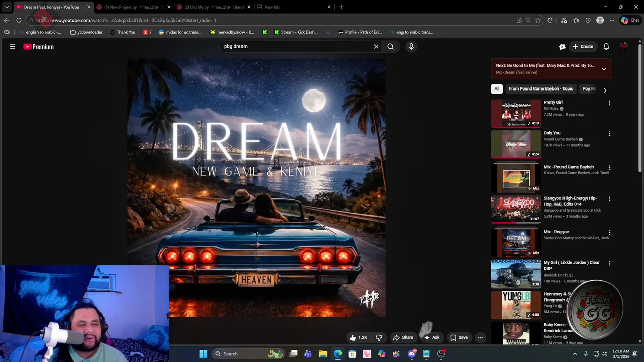Viewport: 644px width, 362px height.
Task: Open options for Only You video
Action: pos(609,134)
